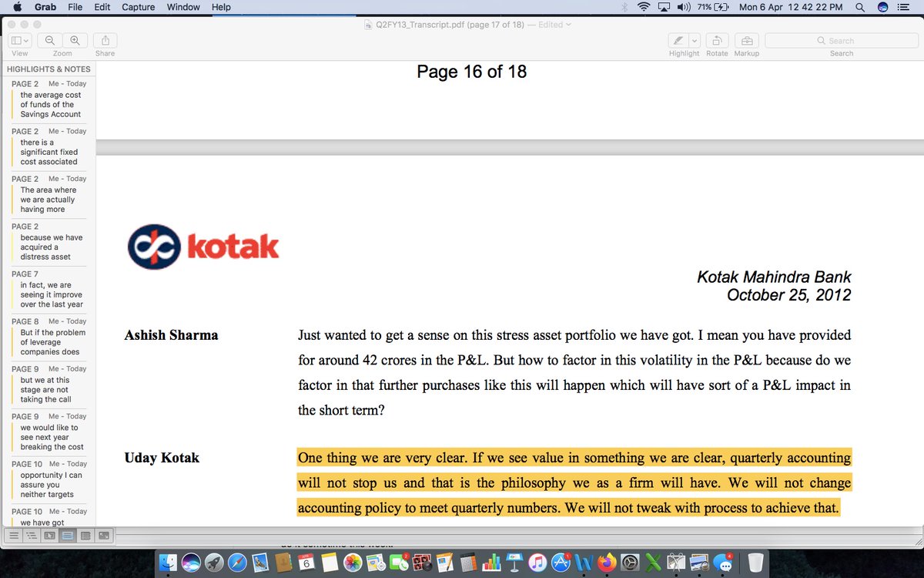Open the File menu

tap(75, 7)
